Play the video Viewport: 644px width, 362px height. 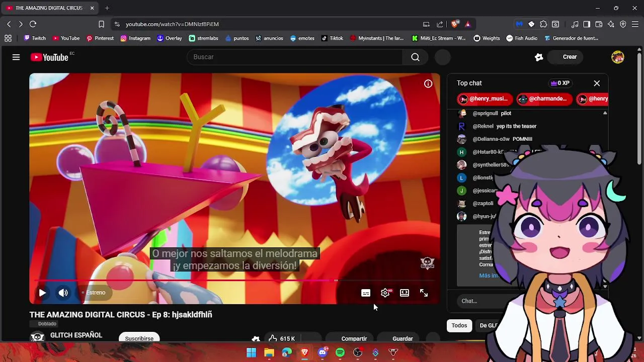point(42,293)
